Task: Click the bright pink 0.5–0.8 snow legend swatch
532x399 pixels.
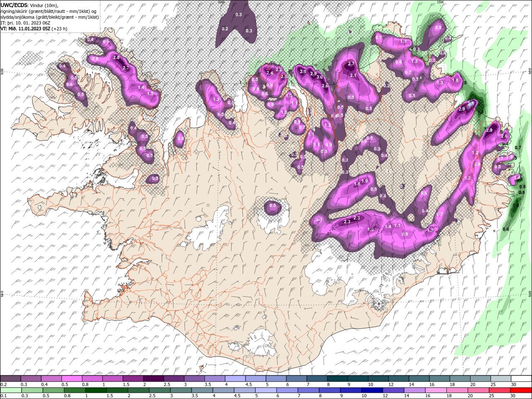Action: tap(72, 378)
